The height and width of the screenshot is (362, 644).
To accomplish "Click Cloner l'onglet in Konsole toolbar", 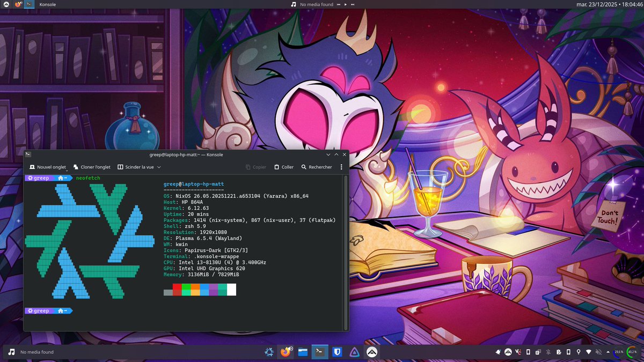I will pyautogui.click(x=92, y=167).
